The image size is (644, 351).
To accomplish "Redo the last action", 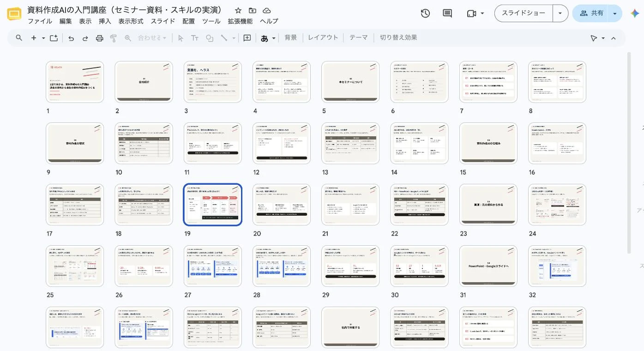I will (x=85, y=38).
